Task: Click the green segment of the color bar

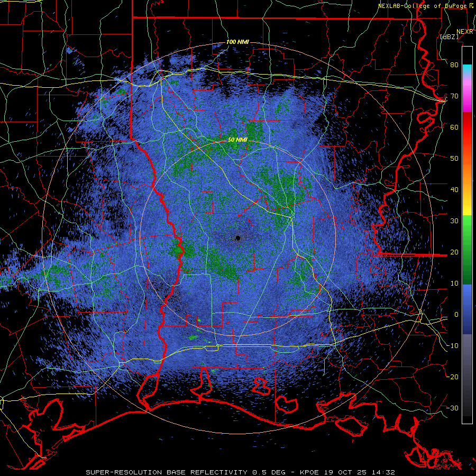Action: tap(467, 250)
